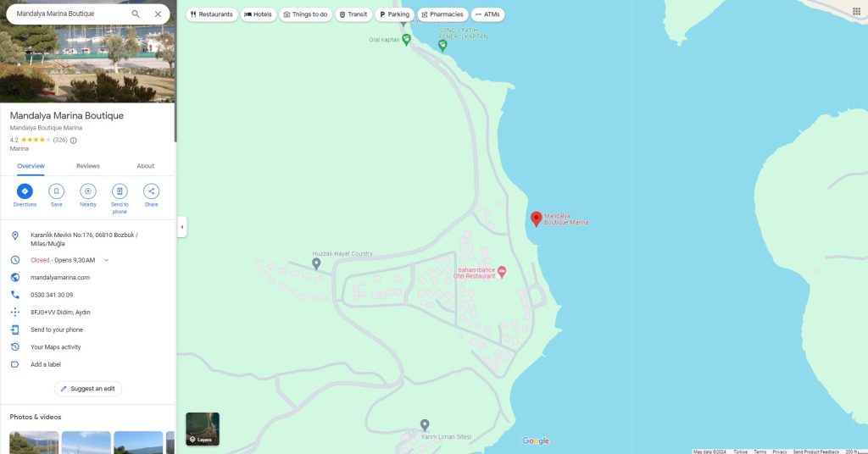
Task: Open the Google apps grid icon
Action: pyautogui.click(x=856, y=12)
